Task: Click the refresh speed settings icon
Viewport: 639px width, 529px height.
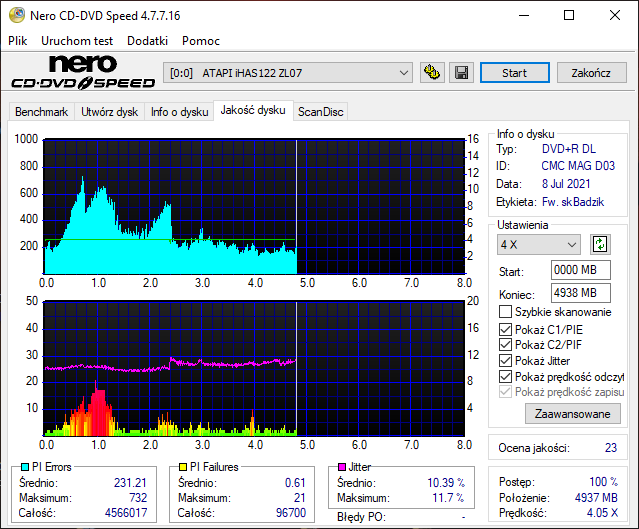Action: [x=600, y=245]
